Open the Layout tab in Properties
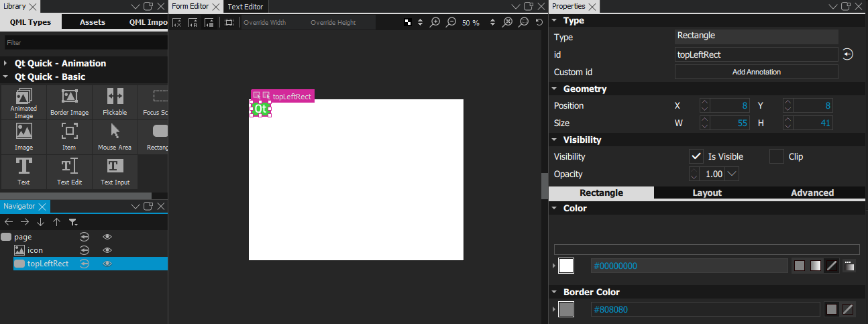Screen dimensions: 868x324 click(x=707, y=193)
